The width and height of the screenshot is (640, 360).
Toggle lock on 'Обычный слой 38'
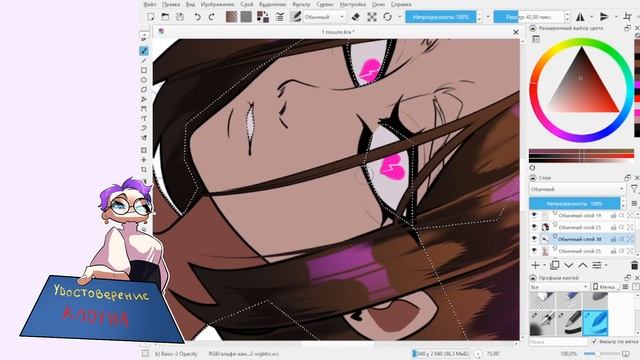click(x=613, y=239)
